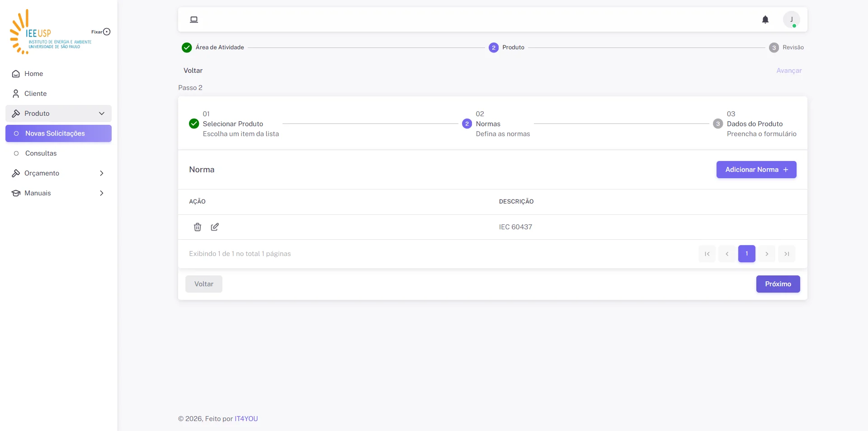Click the Normas step 2 circle
The height and width of the screenshot is (431, 868).
pyautogui.click(x=467, y=123)
